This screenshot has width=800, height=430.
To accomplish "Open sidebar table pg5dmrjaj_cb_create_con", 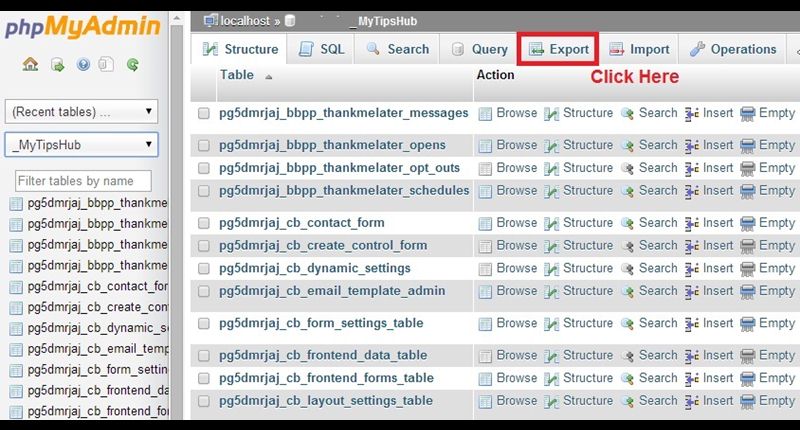I will 97,307.
